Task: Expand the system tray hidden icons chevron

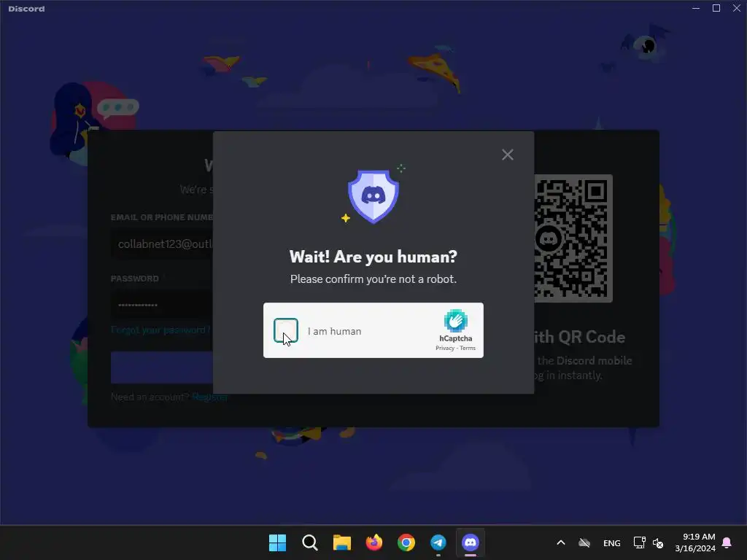Action: [561, 542]
